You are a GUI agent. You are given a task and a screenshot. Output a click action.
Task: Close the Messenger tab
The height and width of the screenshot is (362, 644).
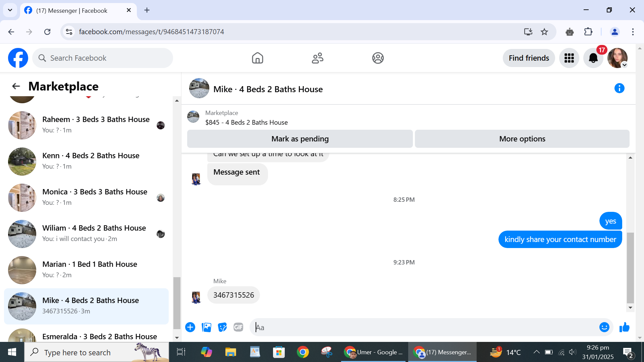[x=129, y=10]
